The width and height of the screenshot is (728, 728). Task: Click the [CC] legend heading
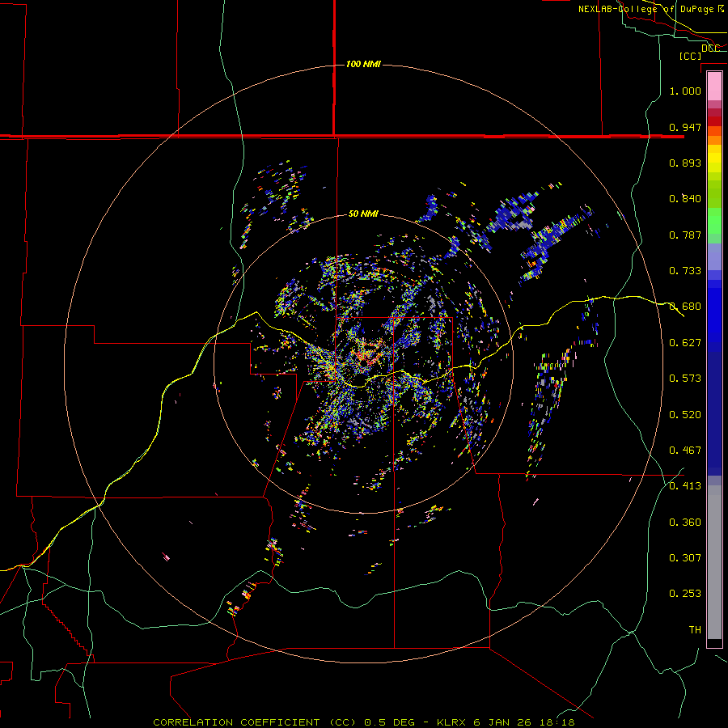point(690,56)
